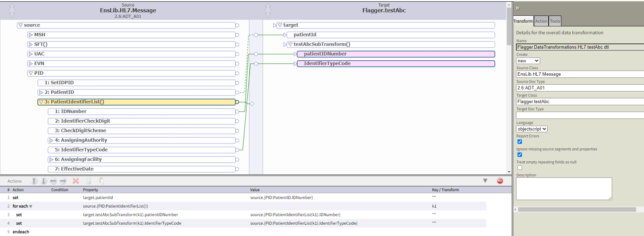Click the MSH segment output connector circle
This screenshot has width=644, height=236.
tap(237, 35)
